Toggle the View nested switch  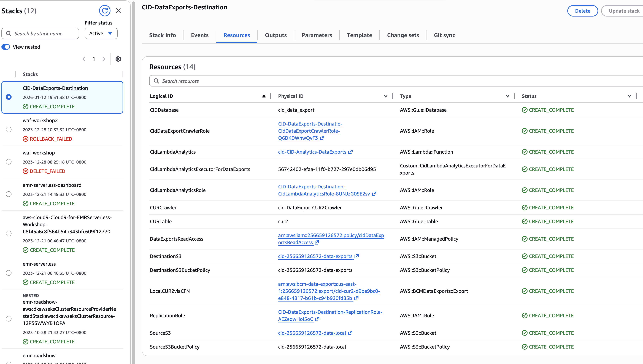6,47
